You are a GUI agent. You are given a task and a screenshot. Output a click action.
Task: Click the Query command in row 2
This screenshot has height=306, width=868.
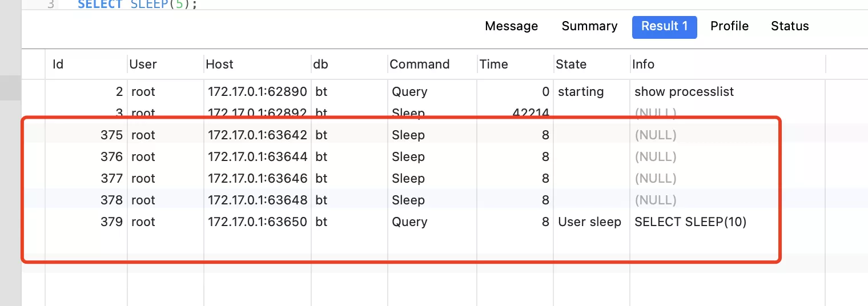pyautogui.click(x=409, y=92)
